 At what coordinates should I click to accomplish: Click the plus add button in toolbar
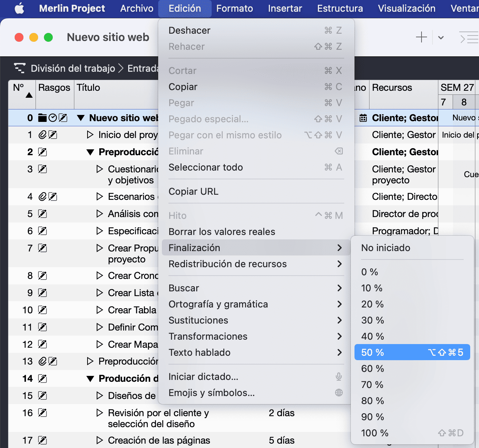(x=421, y=37)
